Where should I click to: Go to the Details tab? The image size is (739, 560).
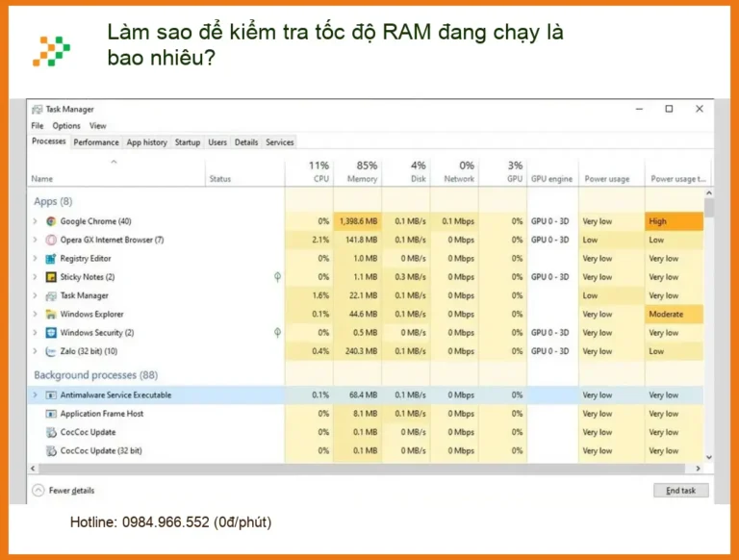point(246,142)
